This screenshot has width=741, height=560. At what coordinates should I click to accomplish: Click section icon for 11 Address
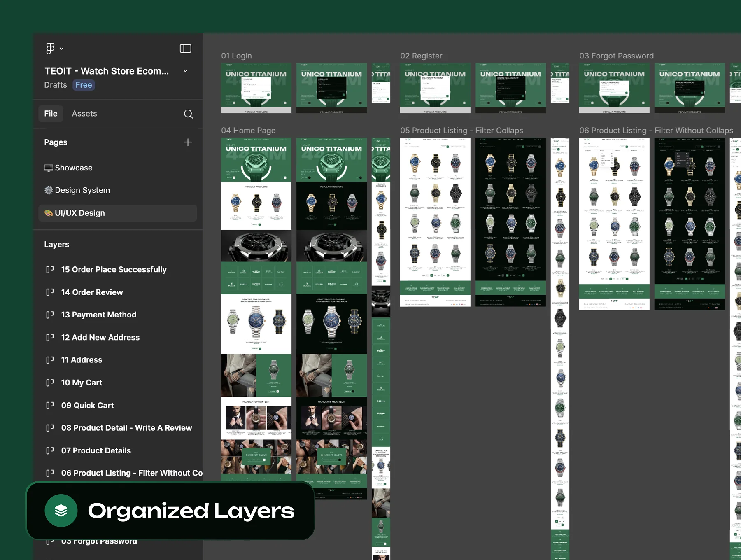[x=50, y=360]
